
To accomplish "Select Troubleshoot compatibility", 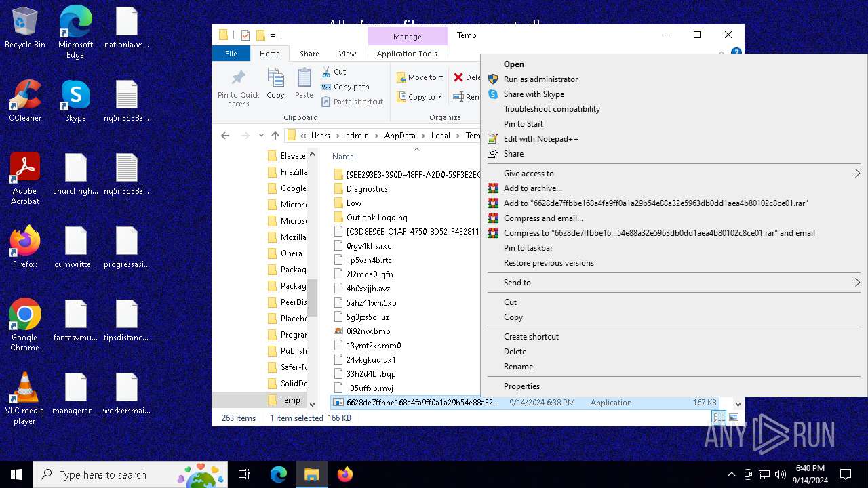I will tap(551, 109).
